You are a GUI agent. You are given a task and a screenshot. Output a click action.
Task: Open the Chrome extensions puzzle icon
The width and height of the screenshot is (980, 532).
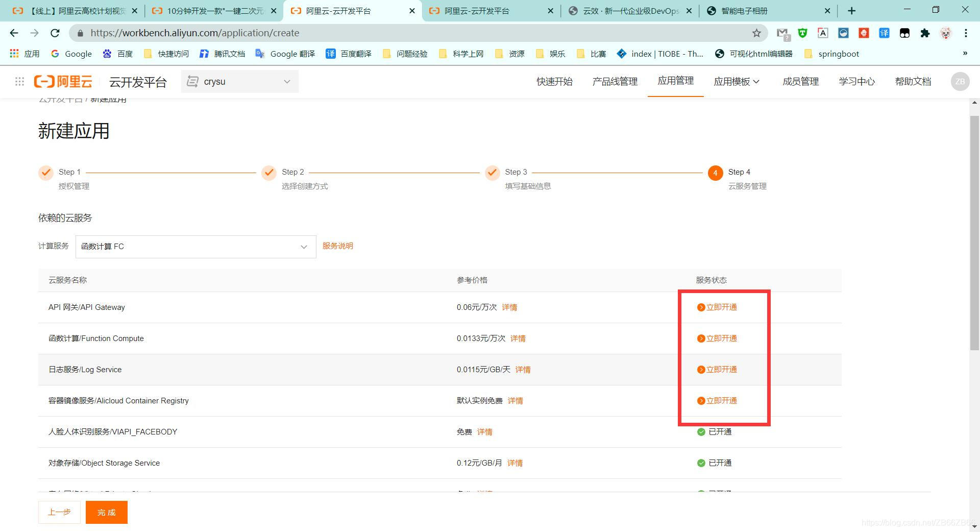[925, 33]
